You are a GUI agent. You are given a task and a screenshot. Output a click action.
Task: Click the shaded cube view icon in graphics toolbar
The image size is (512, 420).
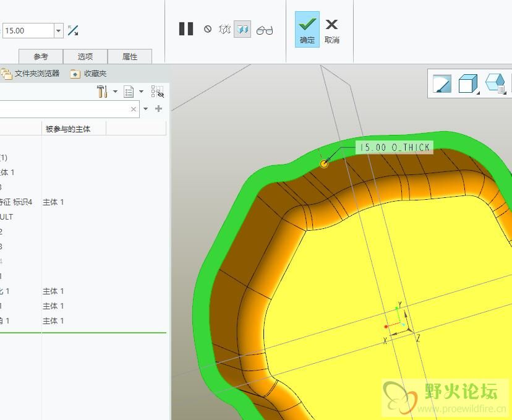point(495,84)
